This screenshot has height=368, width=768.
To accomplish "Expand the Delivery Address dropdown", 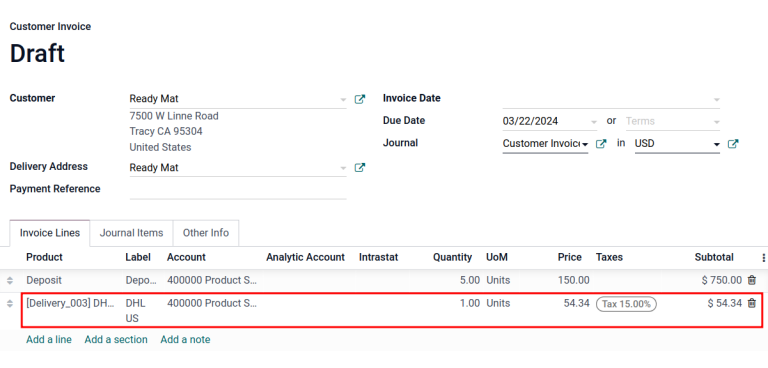I will (x=343, y=168).
